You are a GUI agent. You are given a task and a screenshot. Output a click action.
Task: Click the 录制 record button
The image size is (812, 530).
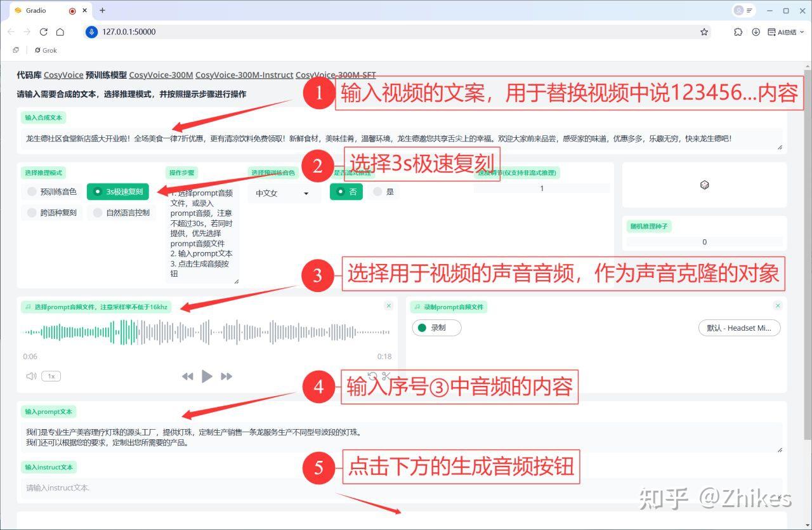tap(436, 328)
